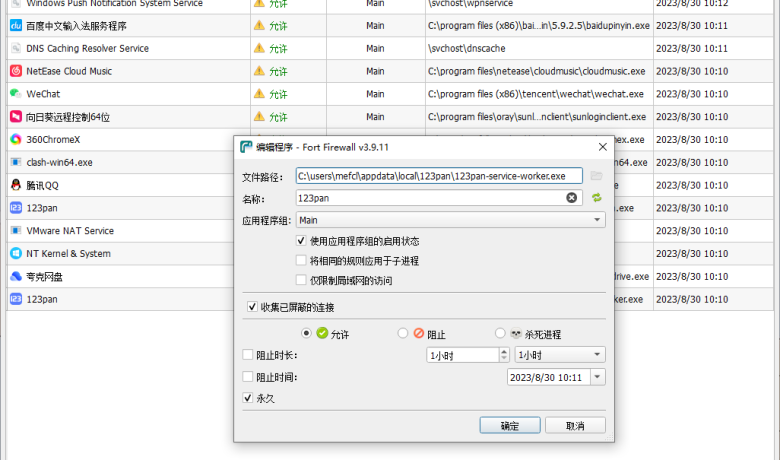Browse for file path with folder icon

coord(596,176)
